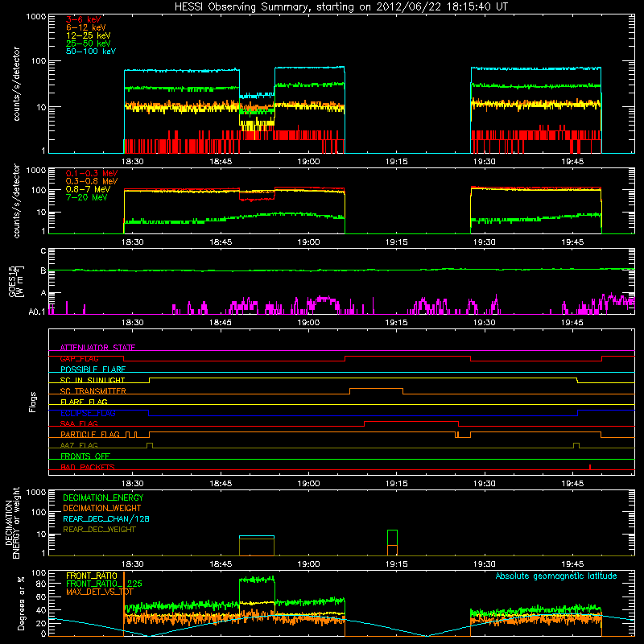644x644 pixels.
Task: Select the SC_IN_SUNLIGHT flag label
Action: pyautogui.click(x=93, y=380)
